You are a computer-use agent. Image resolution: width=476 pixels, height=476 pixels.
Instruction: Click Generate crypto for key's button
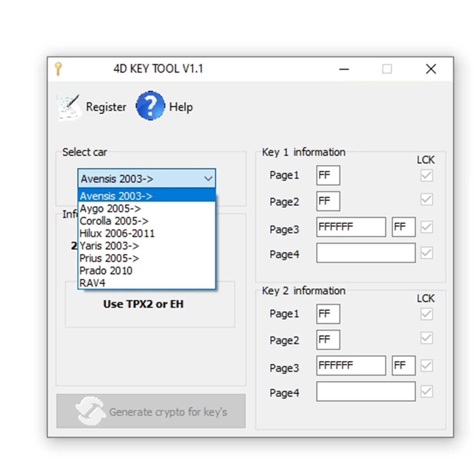[x=151, y=411]
